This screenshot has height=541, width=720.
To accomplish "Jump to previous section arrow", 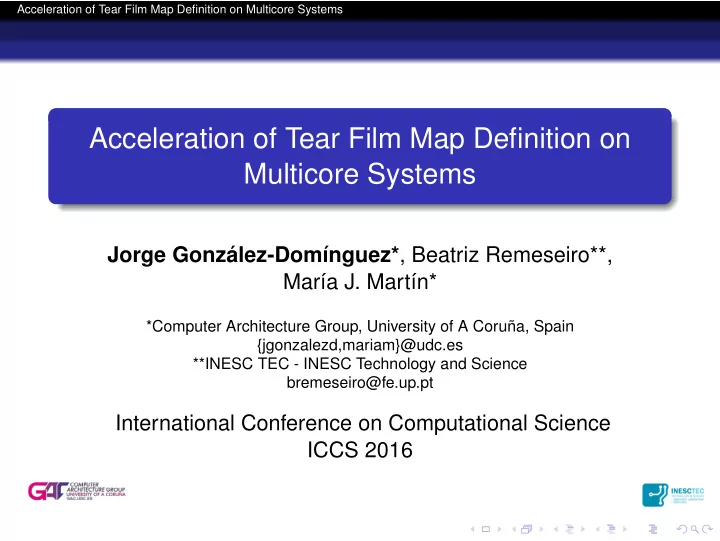I will point(598,529).
